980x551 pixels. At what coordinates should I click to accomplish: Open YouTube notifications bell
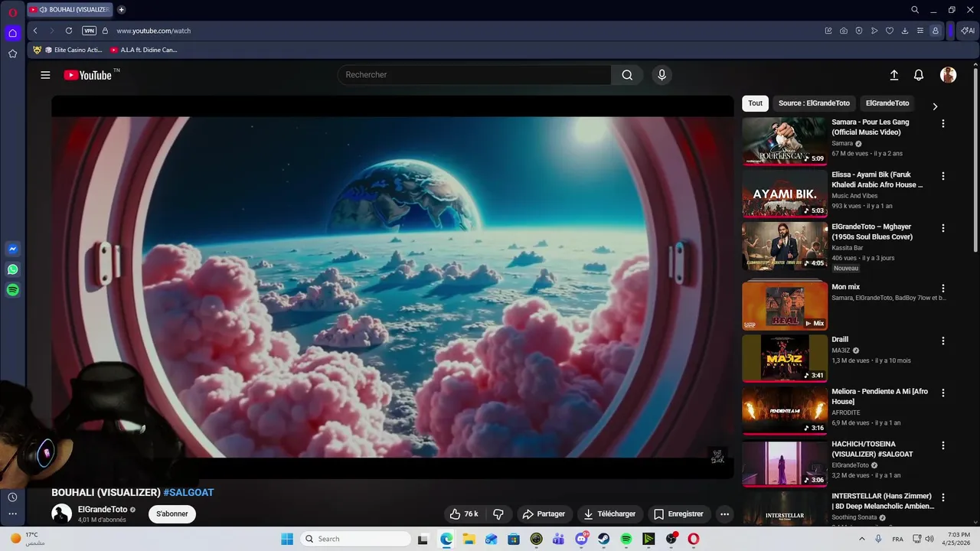tap(919, 75)
